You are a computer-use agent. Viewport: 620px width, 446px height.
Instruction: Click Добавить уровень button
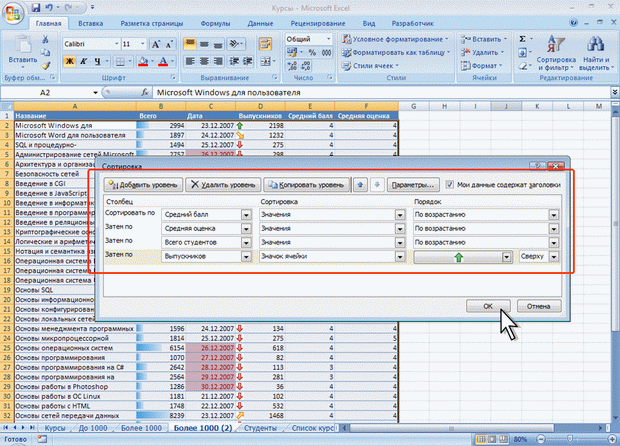pyautogui.click(x=144, y=185)
